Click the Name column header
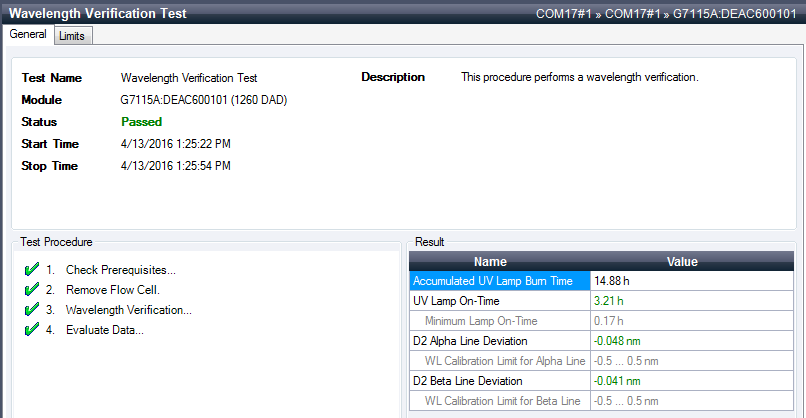This screenshot has width=806, height=418. point(498,262)
